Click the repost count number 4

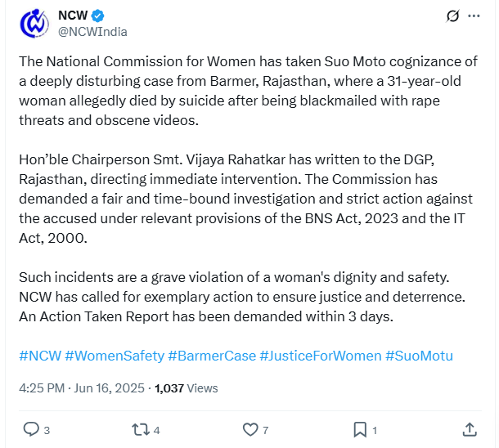(x=156, y=431)
